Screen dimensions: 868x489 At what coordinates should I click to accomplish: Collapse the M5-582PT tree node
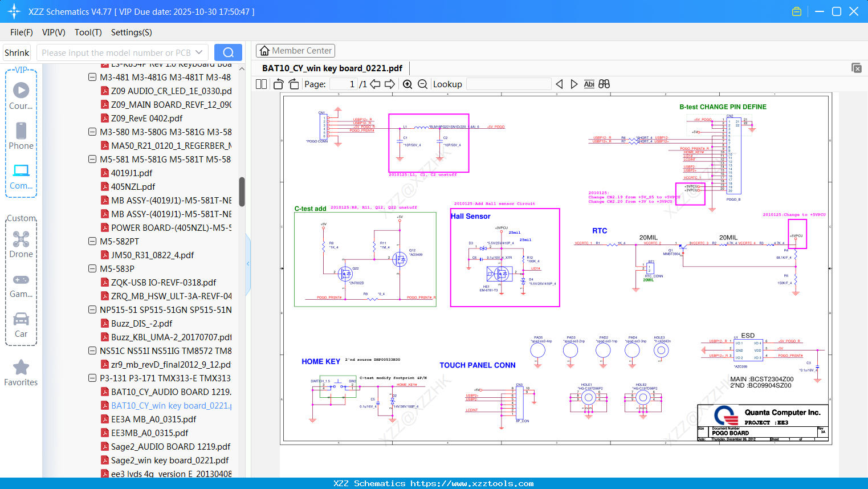(x=92, y=241)
